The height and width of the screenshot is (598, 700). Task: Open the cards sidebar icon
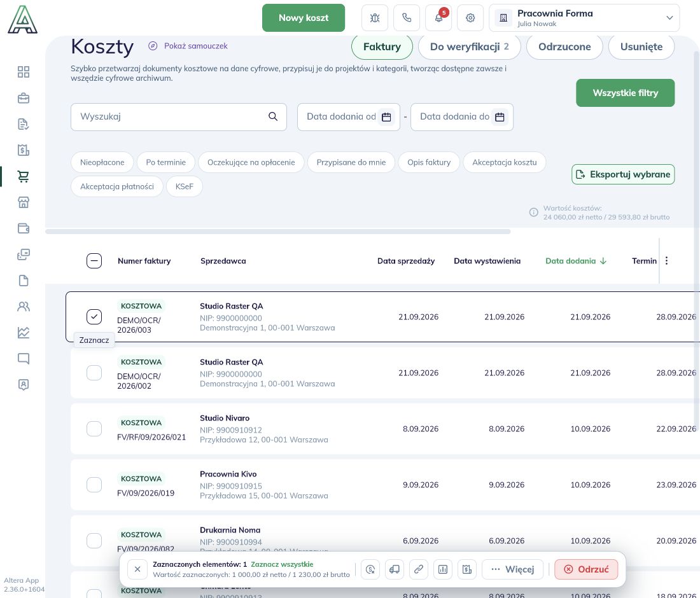pos(23,254)
